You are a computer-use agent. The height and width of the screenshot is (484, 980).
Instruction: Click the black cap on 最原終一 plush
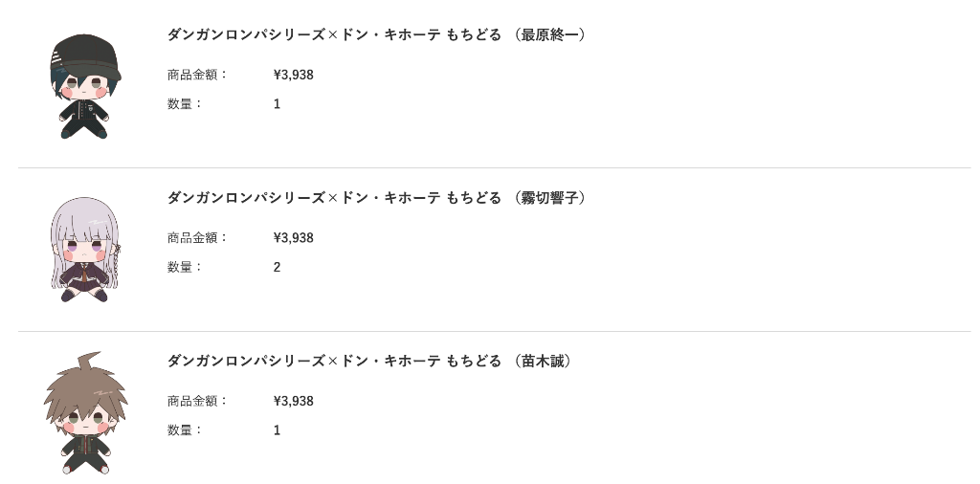85,55
